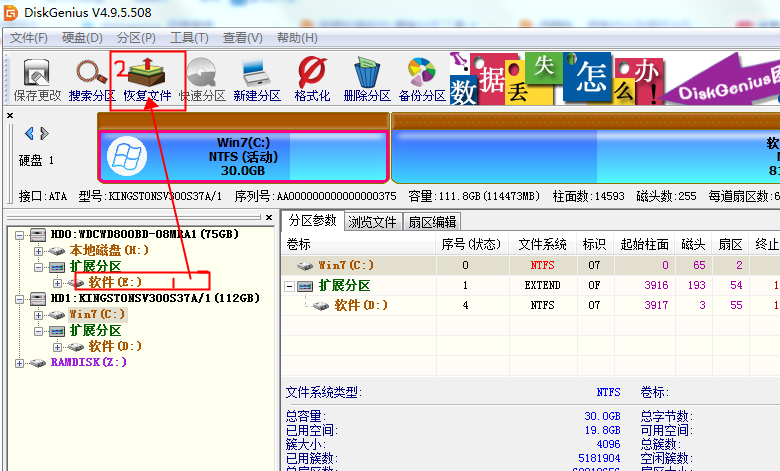Open the Backup Partition (备份分区) tool
The height and width of the screenshot is (471, 780).
[422, 79]
